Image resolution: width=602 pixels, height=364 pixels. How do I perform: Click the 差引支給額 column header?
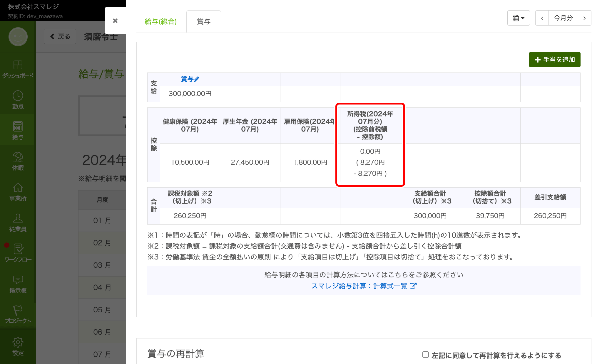click(550, 197)
